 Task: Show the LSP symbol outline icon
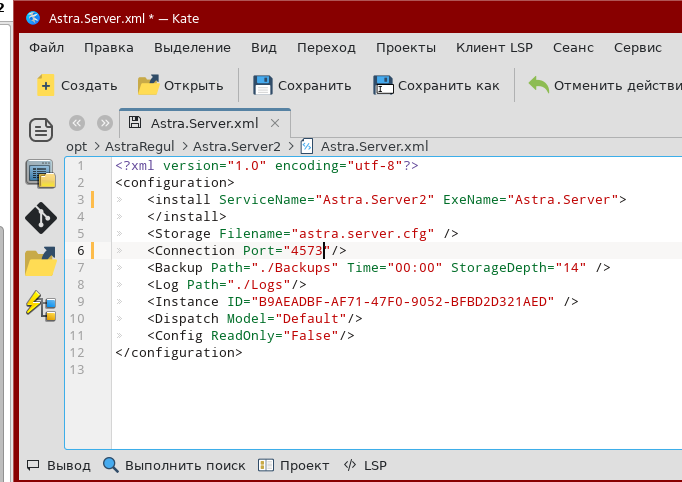click(x=41, y=305)
